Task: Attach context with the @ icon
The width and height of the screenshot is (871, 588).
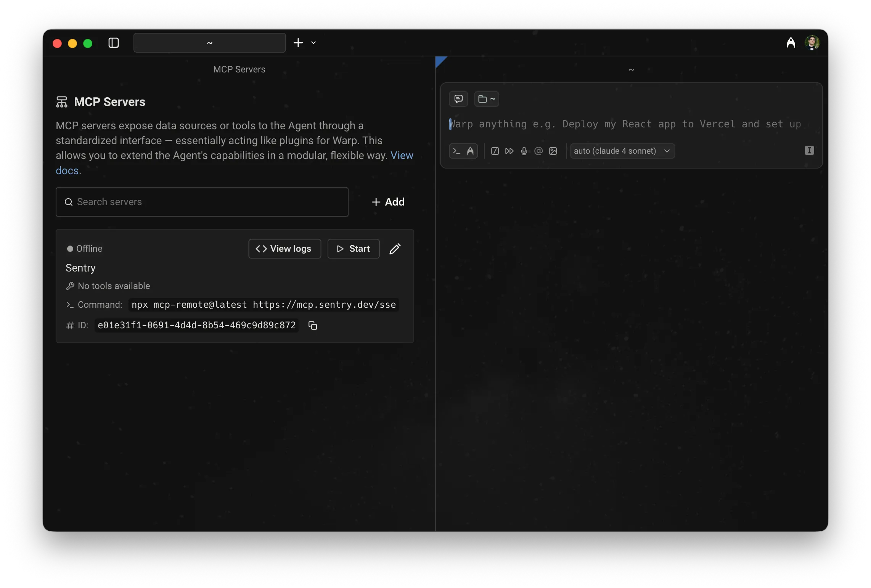Action: coord(538,151)
